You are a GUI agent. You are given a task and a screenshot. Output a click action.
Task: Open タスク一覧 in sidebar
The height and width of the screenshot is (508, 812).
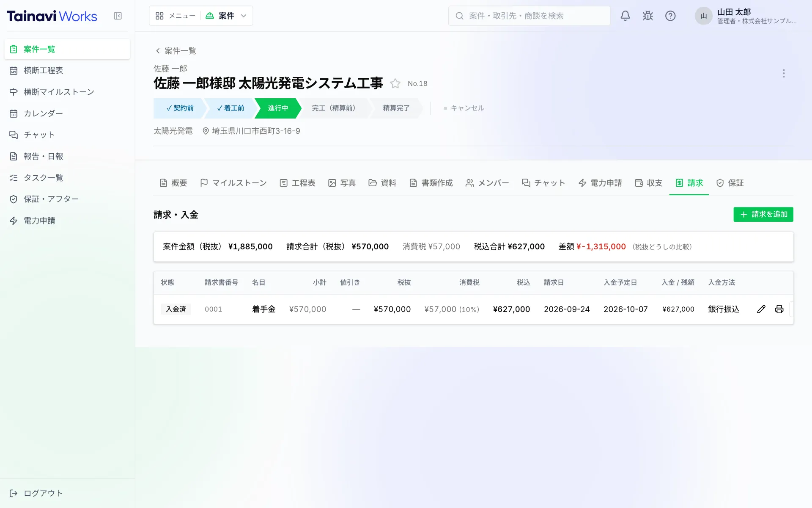pyautogui.click(x=67, y=178)
